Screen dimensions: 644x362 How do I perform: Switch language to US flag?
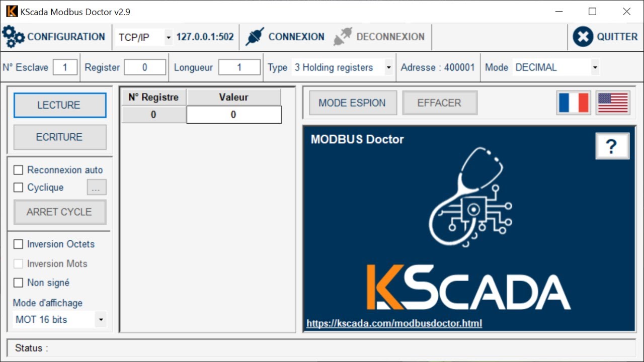pos(613,103)
